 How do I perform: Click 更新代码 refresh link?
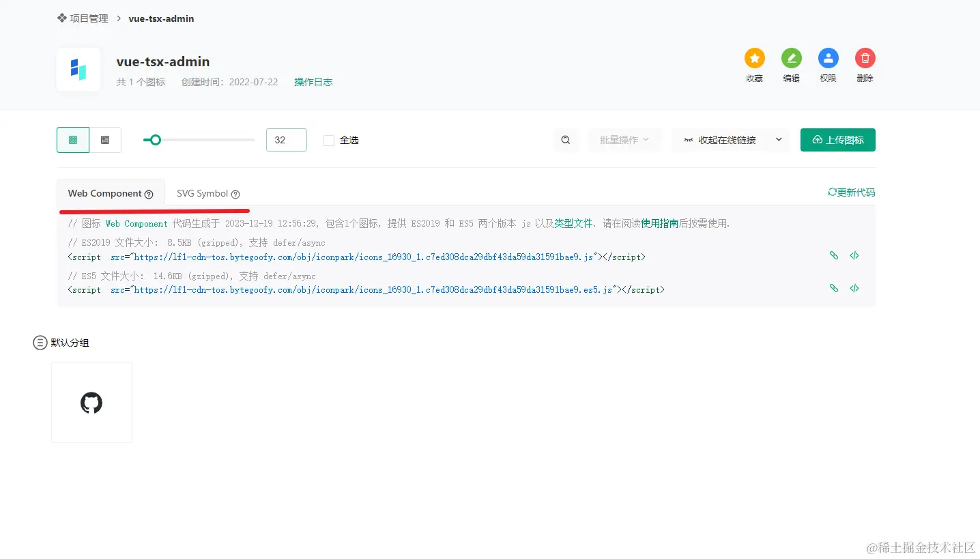pos(851,192)
